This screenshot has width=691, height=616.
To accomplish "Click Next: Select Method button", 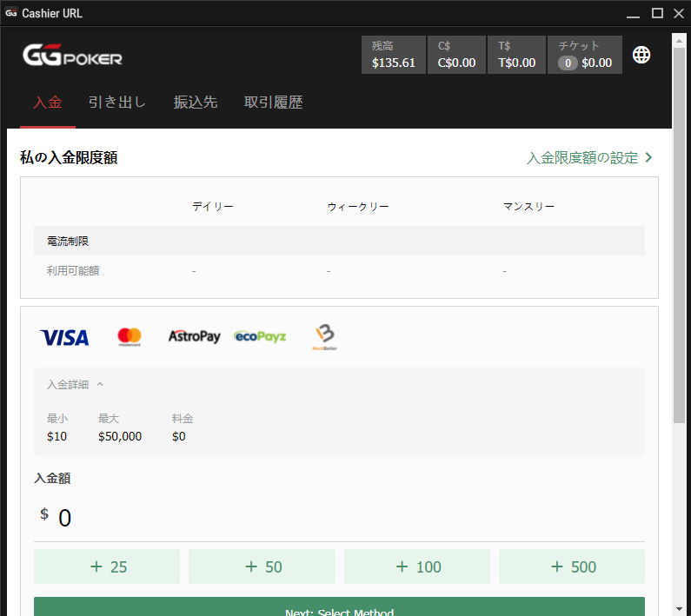I will pyautogui.click(x=339, y=606).
